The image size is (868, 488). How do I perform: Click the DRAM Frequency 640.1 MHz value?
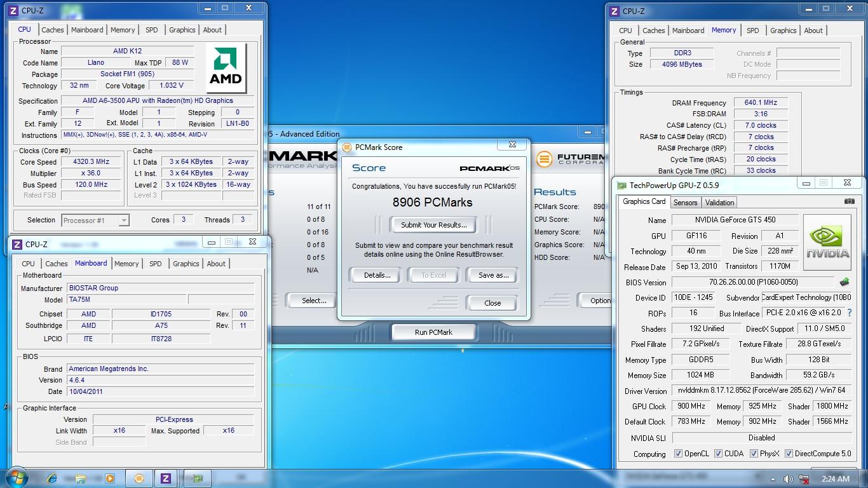[x=761, y=103]
